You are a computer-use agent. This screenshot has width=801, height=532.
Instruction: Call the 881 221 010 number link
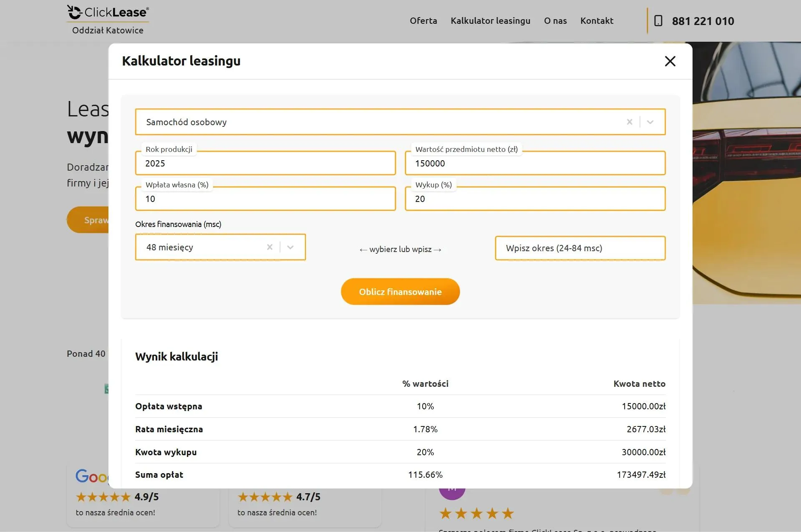coord(703,21)
